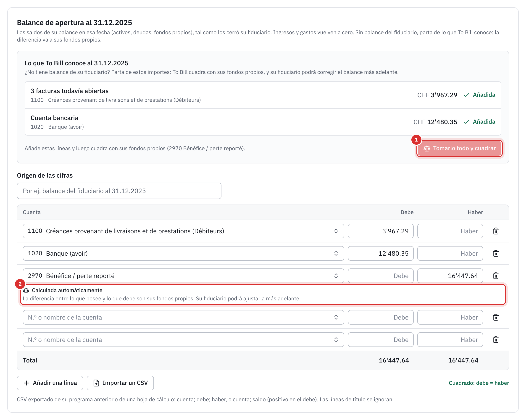Click 'Tomarlo todo y cuadrar' button
This screenshot has height=420, width=526.
[459, 148]
